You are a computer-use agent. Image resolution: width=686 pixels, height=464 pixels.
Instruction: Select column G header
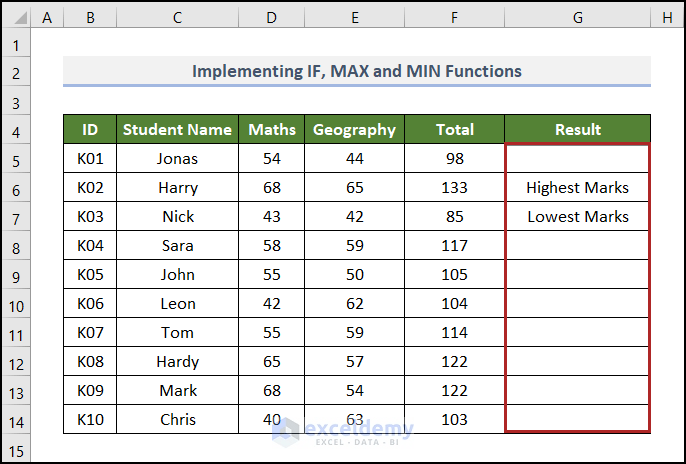tap(578, 17)
